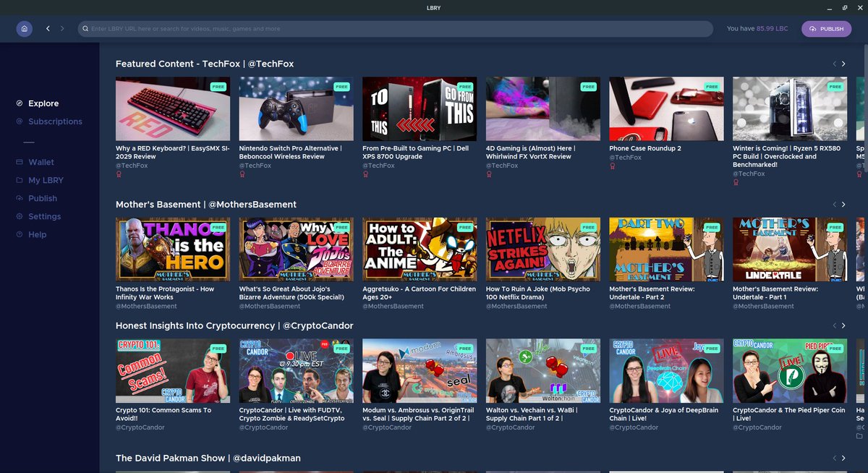This screenshot has width=868, height=473.
Task: Open the Nintendo Switch controller thumbnail
Action: (297, 108)
